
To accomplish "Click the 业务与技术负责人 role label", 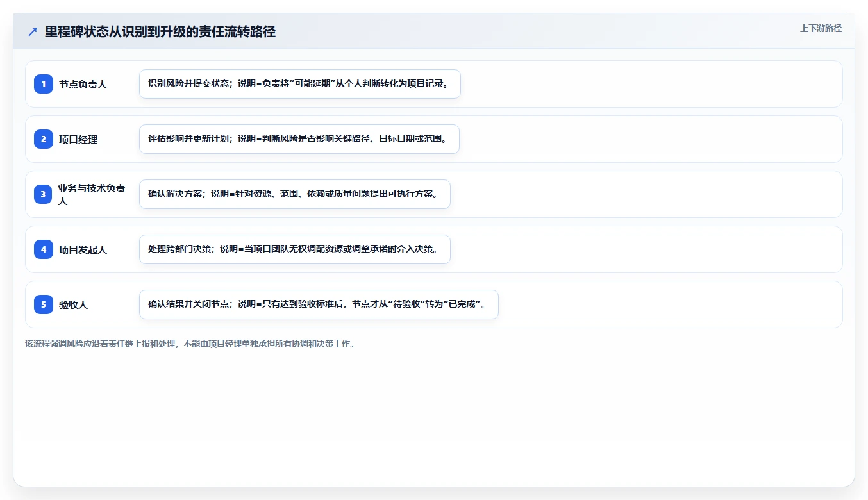I will click(x=92, y=194).
